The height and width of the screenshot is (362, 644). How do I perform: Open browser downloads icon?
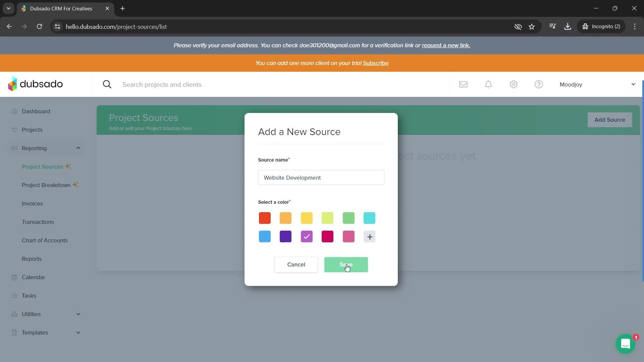pos(568,26)
